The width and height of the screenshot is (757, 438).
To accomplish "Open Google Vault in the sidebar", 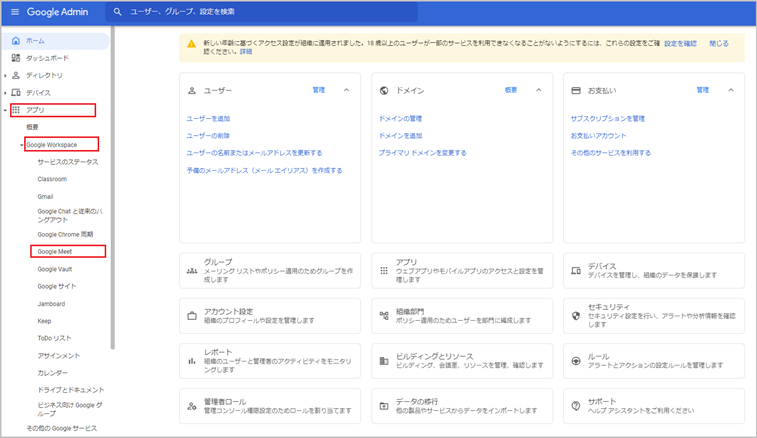I will tap(55, 269).
